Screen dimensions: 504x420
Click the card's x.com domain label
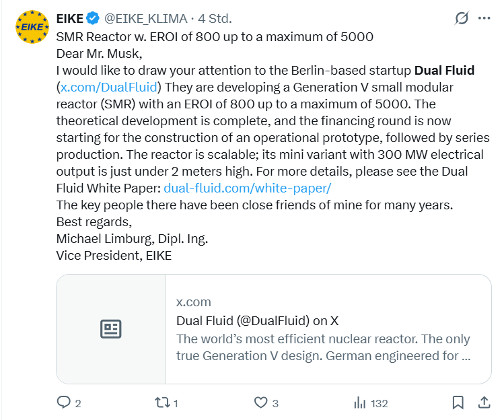(194, 302)
